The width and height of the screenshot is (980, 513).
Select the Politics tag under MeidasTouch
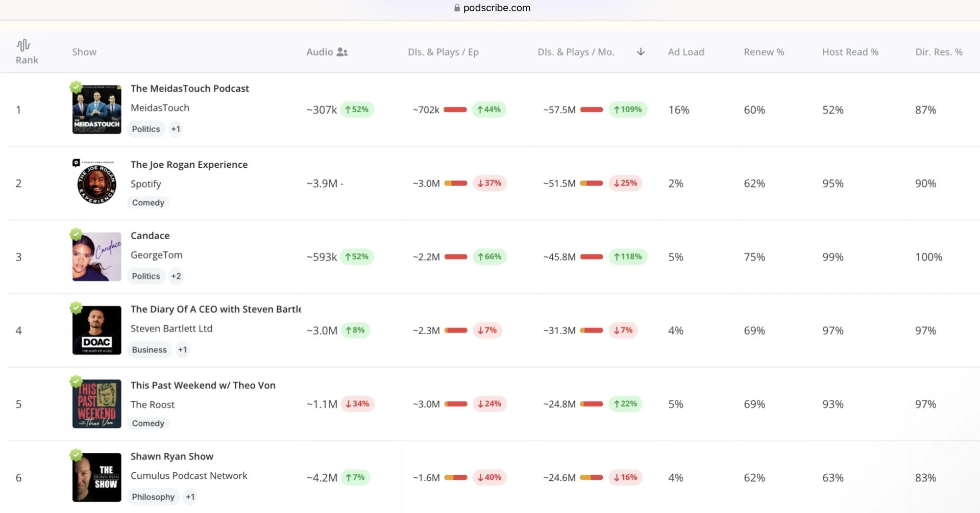click(146, 129)
